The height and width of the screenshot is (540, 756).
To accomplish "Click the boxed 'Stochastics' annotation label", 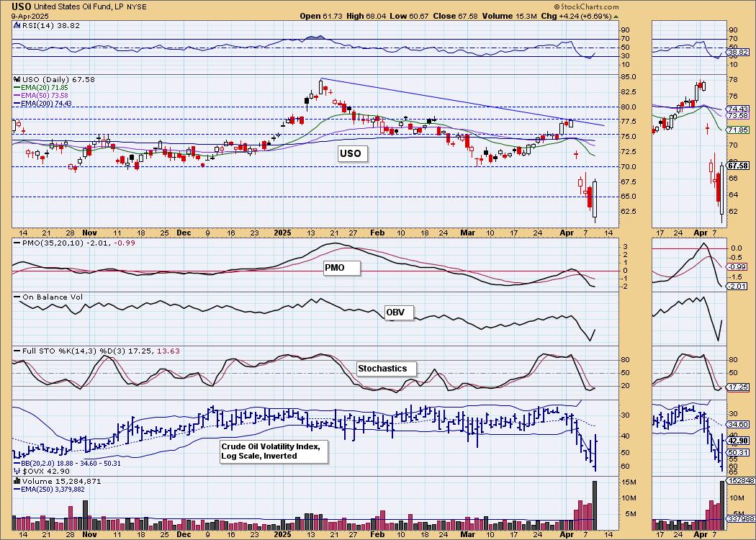I will (x=387, y=369).
